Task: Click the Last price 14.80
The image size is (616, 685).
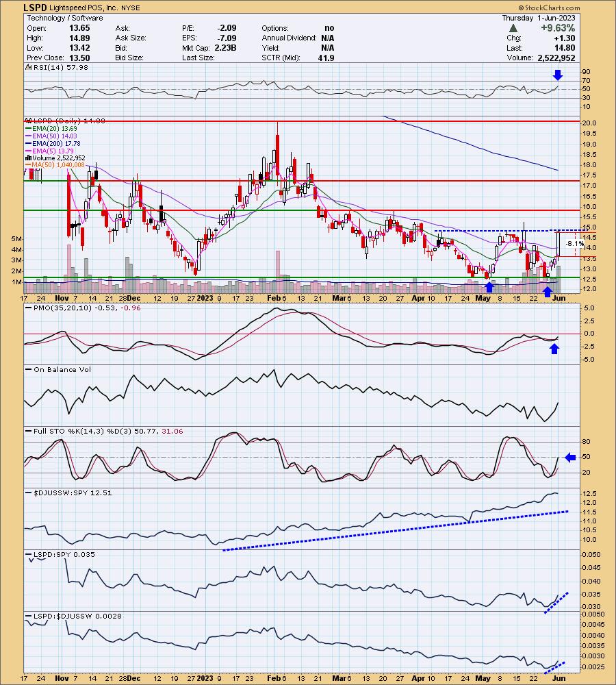Action: pyautogui.click(x=565, y=48)
